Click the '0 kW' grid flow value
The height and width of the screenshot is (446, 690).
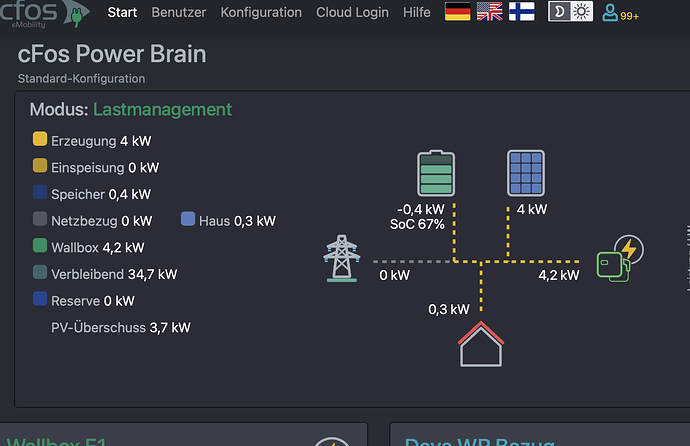pyautogui.click(x=394, y=275)
